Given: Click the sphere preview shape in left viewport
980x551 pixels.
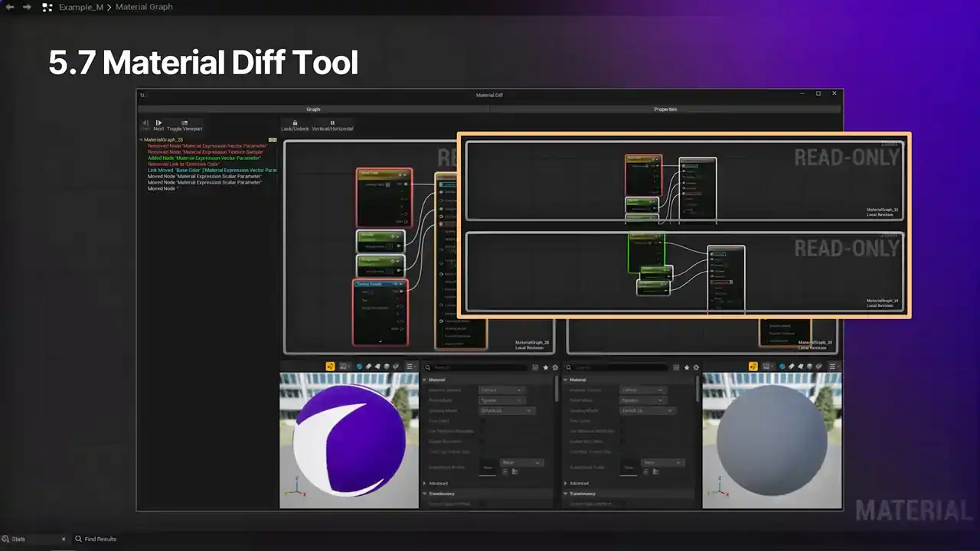Looking at the screenshot, I should tap(359, 367).
